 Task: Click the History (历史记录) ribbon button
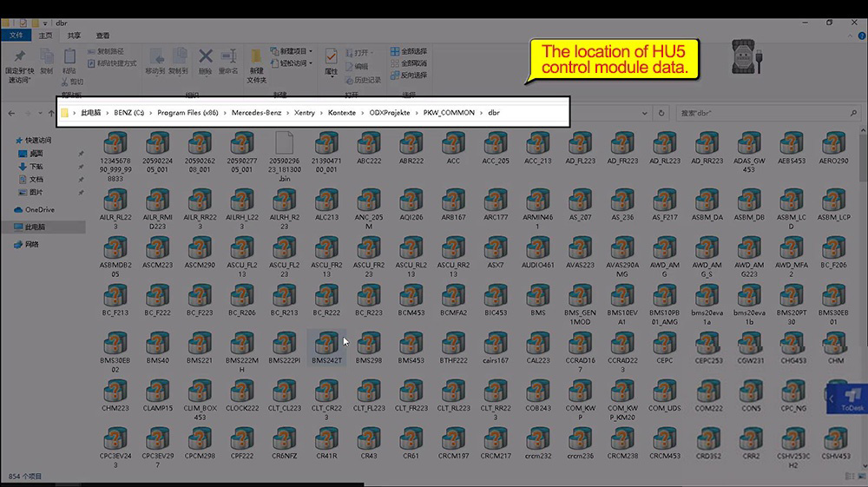363,80
